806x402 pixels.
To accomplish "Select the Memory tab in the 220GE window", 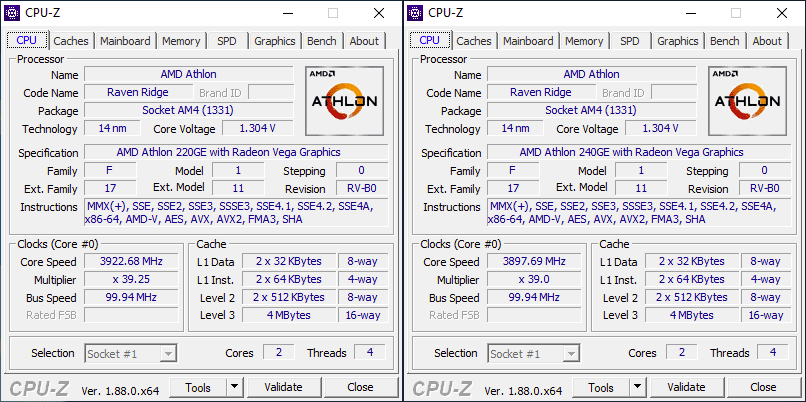I will pyautogui.click(x=181, y=41).
